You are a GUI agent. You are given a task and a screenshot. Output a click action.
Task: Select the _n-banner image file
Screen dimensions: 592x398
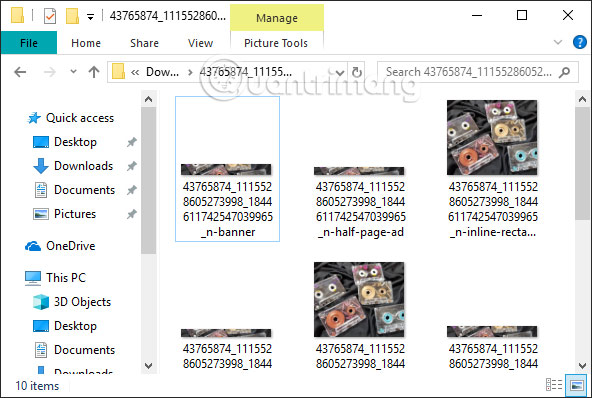(227, 169)
